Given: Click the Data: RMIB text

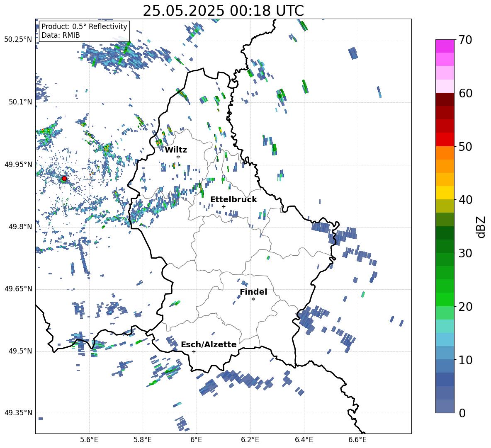Looking at the screenshot, I should click(x=61, y=35).
